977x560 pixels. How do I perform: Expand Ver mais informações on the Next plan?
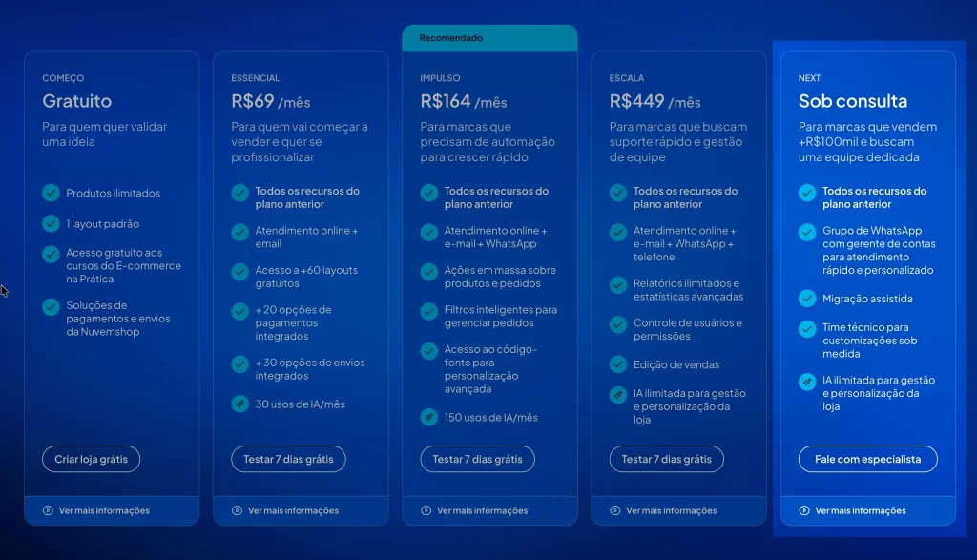pyautogui.click(x=852, y=510)
